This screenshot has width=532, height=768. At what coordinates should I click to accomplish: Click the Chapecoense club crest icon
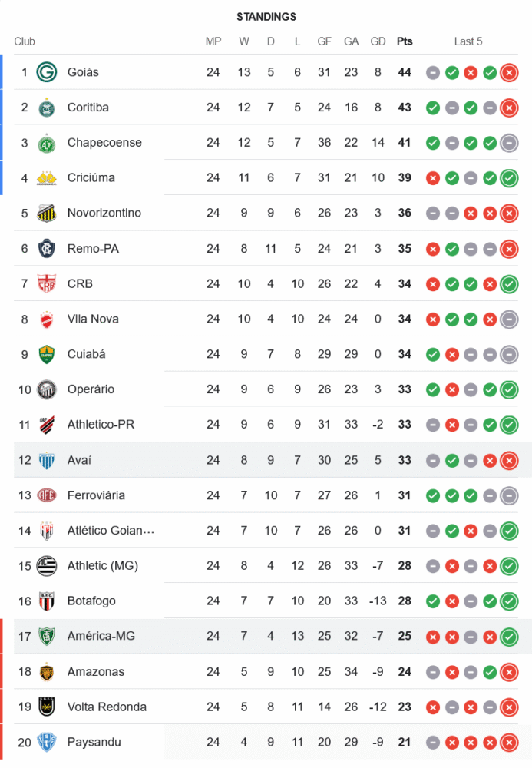[x=47, y=143]
